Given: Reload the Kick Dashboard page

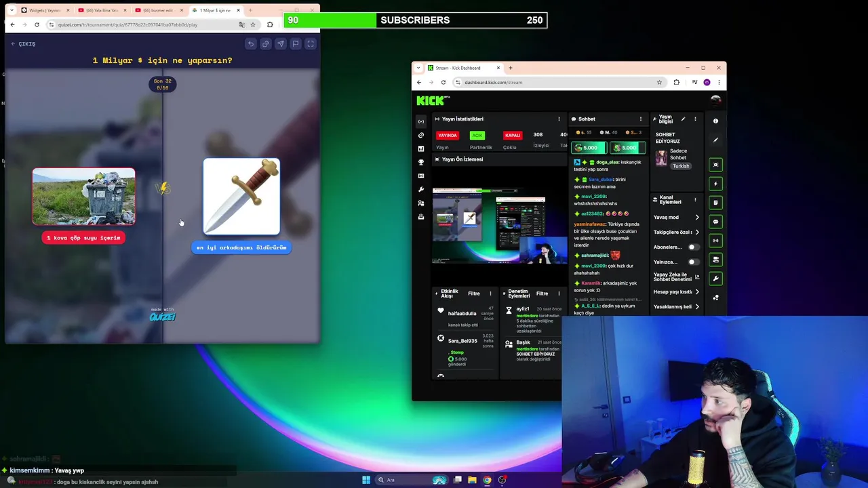Looking at the screenshot, I should (443, 82).
